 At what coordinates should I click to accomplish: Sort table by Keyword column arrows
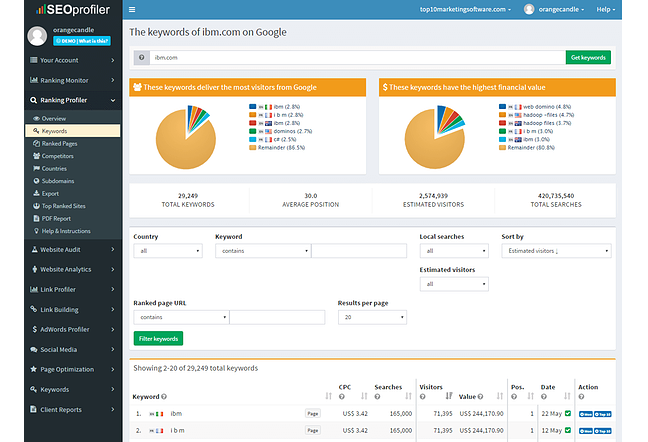329,396
